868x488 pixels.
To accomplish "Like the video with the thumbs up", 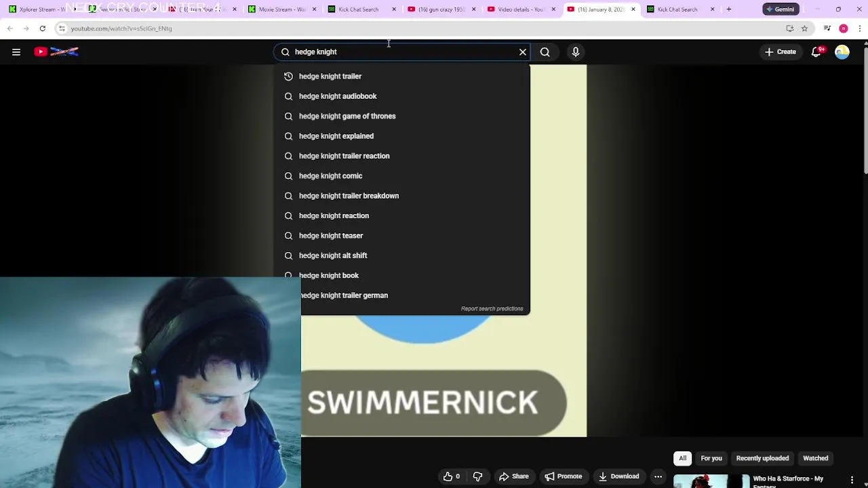I will (x=452, y=476).
